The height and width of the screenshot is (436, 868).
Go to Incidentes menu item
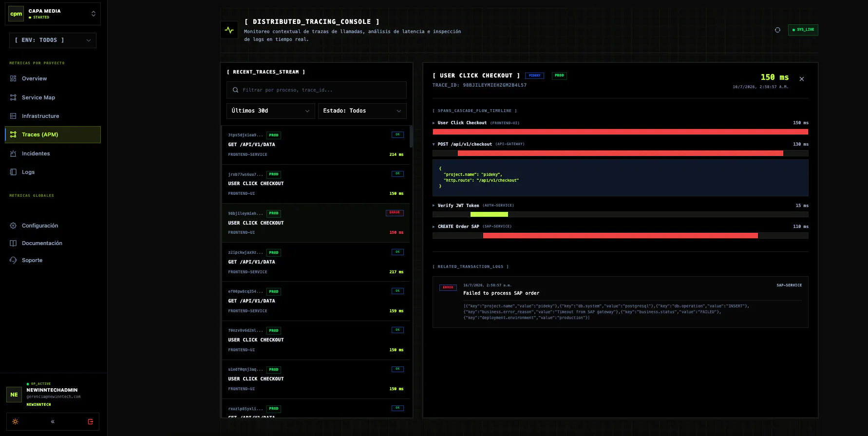click(x=53, y=153)
